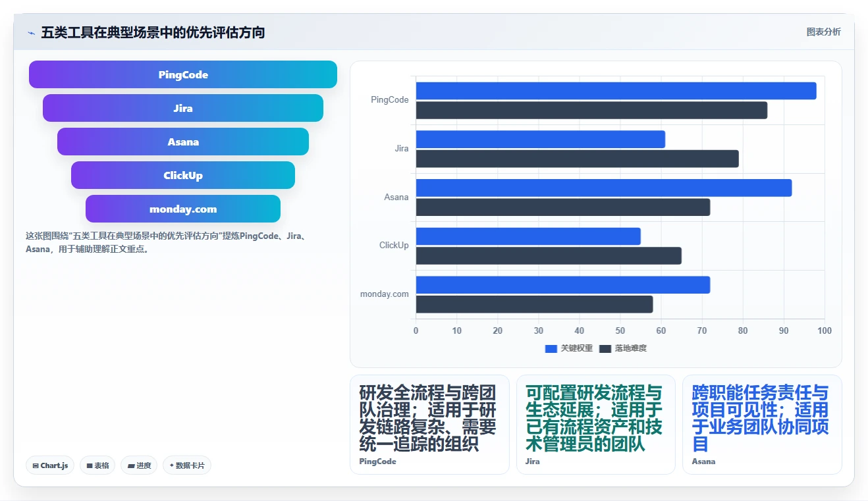The width and height of the screenshot is (868, 501).
Task: Click monday.com blue 关键权重 bar
Action: click(x=563, y=285)
